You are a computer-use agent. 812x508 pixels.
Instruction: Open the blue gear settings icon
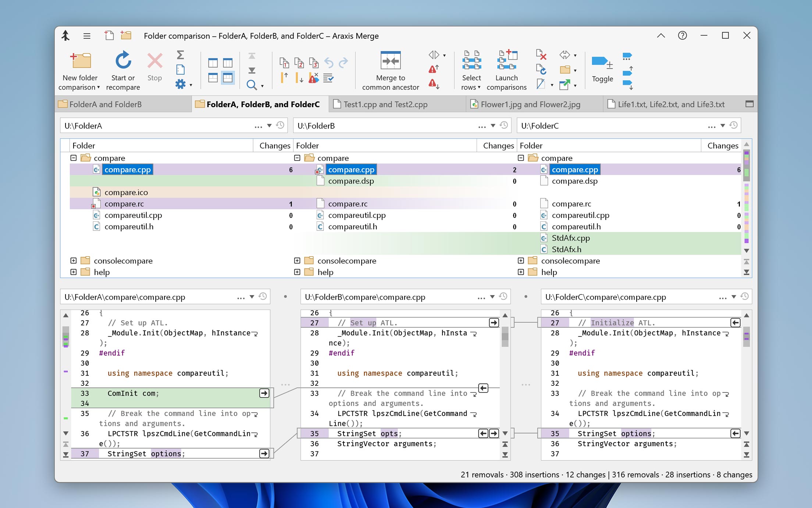tap(180, 84)
